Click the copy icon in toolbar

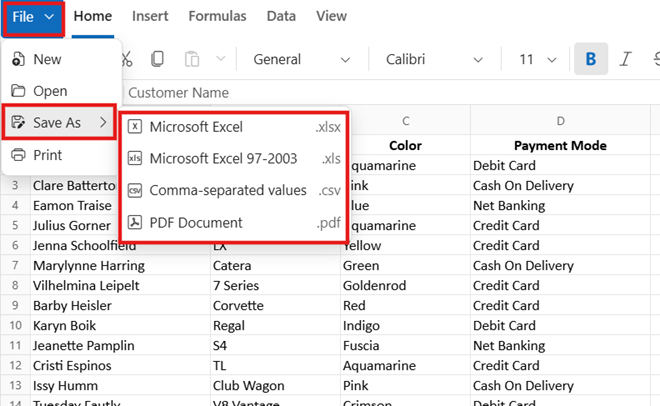coord(157,59)
